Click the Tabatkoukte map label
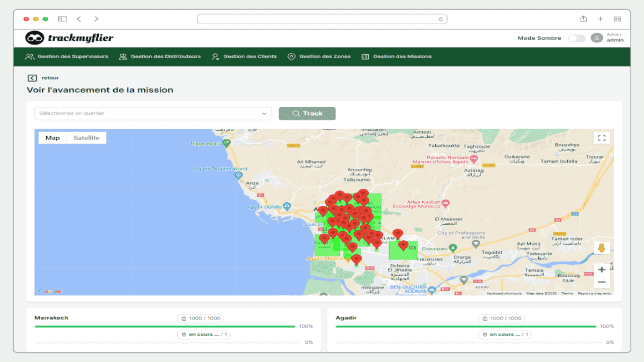 point(443,145)
